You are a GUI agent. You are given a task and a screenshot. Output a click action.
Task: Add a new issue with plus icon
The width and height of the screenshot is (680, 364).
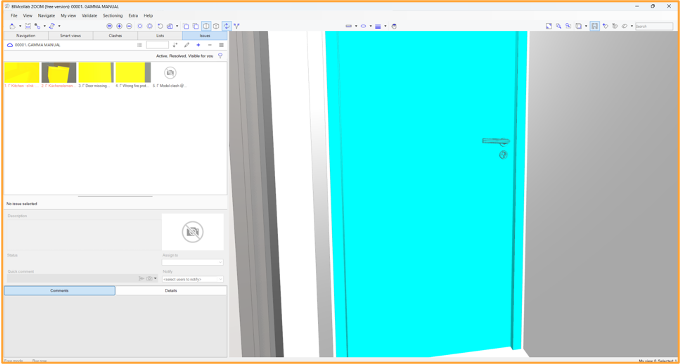click(198, 45)
